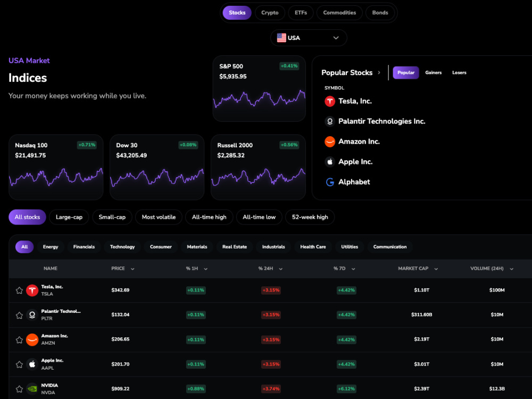Mark Amazon Inc. row with star
Screen dimensions: 532x399
tap(19, 339)
